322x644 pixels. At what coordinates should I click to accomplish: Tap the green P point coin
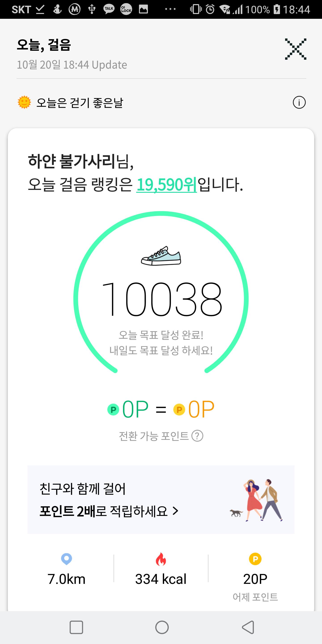pos(113,409)
